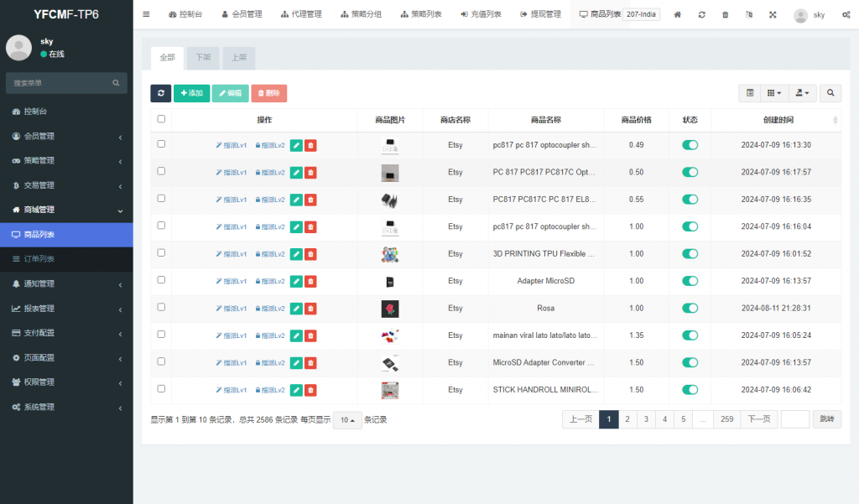Screen dimensions: 859x504
Task: Click the green 添加 button
Action: pyautogui.click(x=191, y=93)
